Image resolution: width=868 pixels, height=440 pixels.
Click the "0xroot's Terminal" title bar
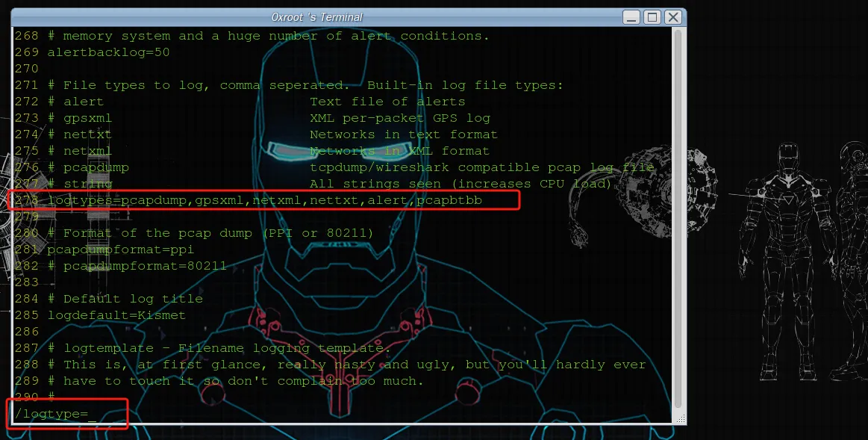[x=316, y=17]
